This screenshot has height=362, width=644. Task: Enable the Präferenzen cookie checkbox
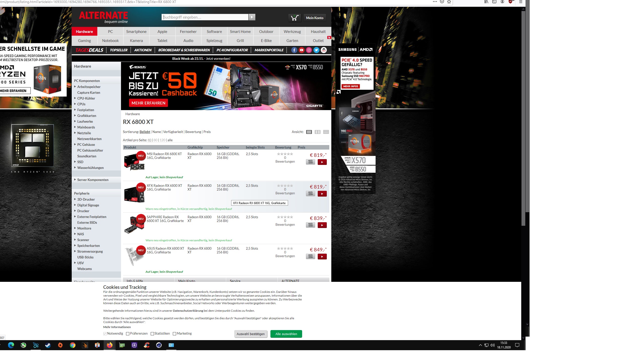[128, 334]
